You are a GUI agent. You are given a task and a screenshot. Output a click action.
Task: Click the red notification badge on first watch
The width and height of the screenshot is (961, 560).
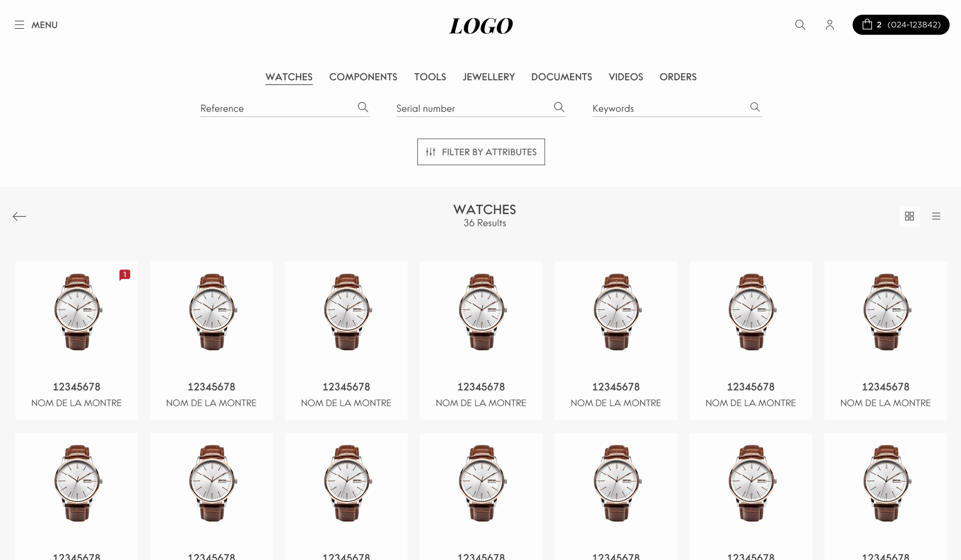(x=125, y=274)
